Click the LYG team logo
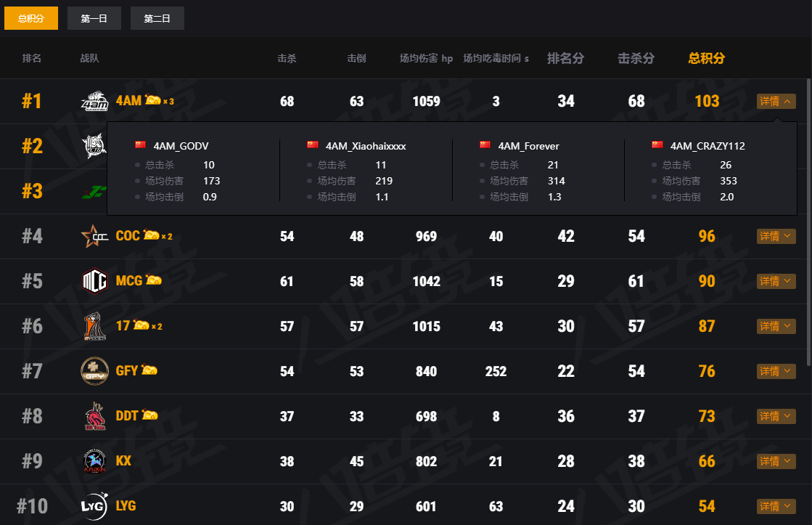812x525 pixels. click(x=94, y=506)
